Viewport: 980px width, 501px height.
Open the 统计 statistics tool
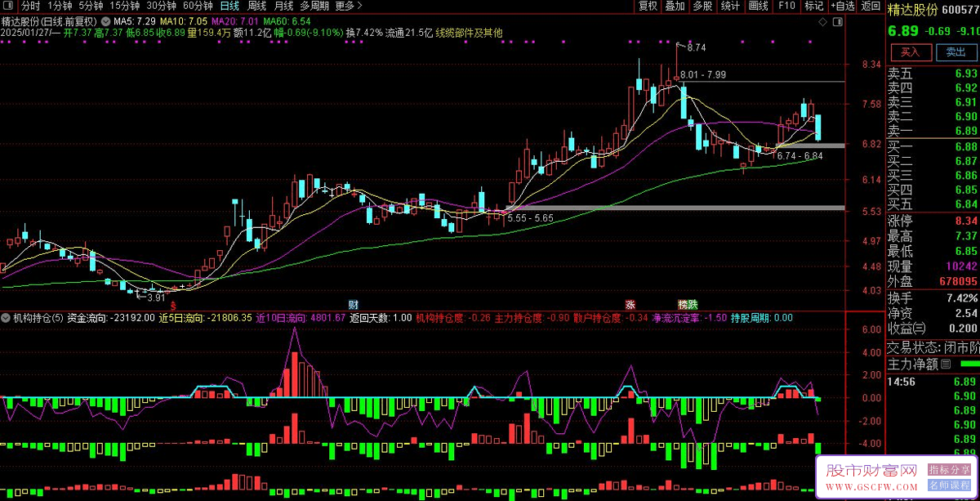point(730,6)
